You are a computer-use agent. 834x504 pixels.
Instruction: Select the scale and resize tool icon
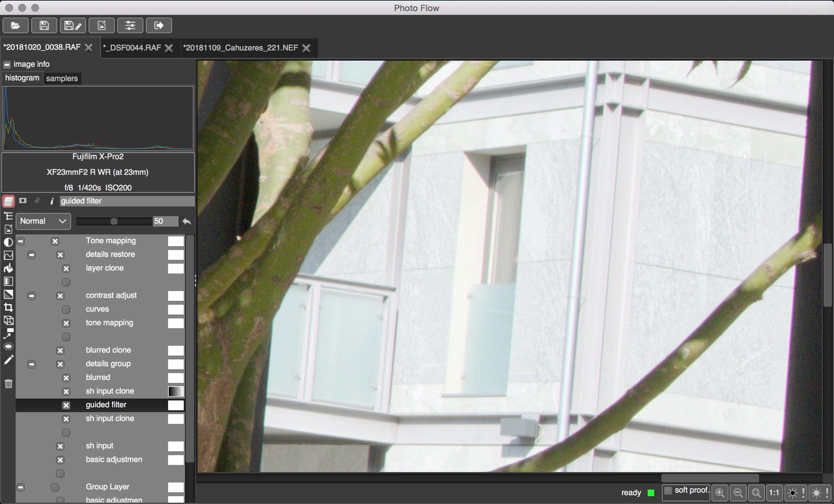pos(8,333)
